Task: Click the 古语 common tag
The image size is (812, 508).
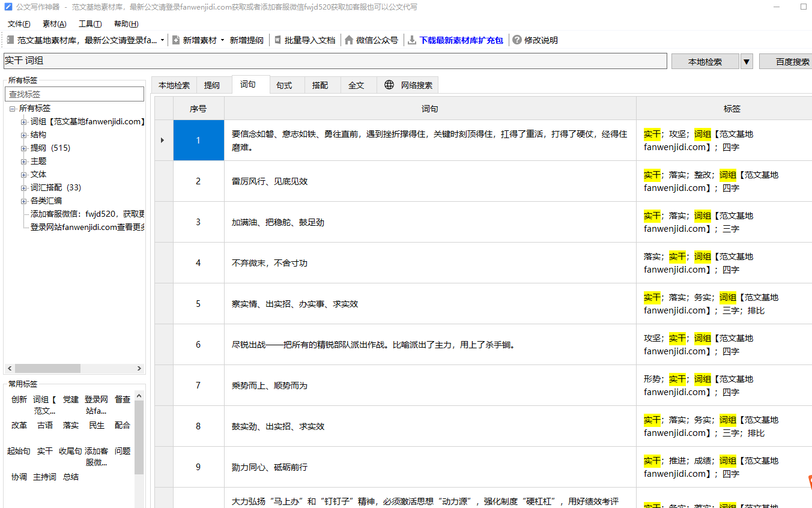Action: [x=45, y=425]
